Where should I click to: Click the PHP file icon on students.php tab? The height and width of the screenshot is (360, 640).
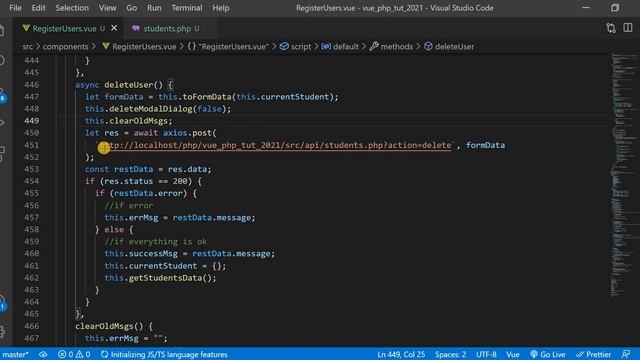(136, 28)
